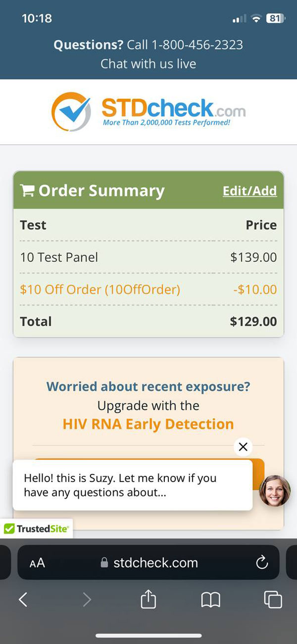The image size is (297, 644).
Task: Dismiss Suzy's chat message bubble
Action: (243, 447)
